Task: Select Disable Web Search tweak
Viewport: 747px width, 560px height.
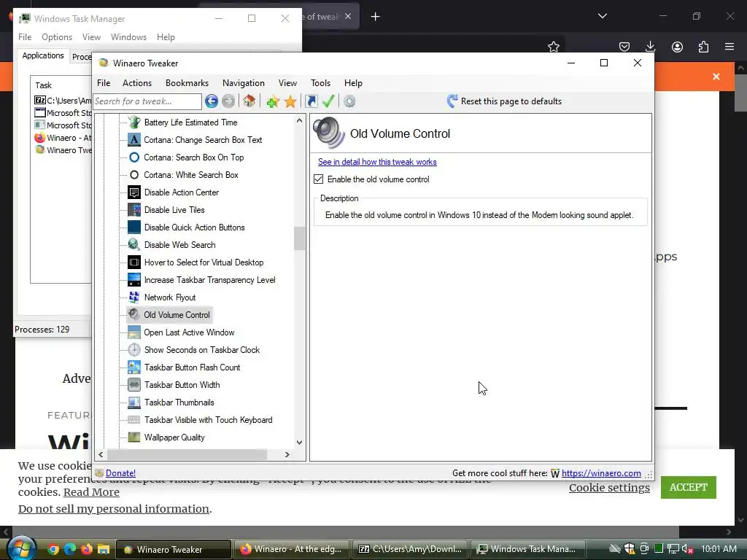Action: coord(179,245)
